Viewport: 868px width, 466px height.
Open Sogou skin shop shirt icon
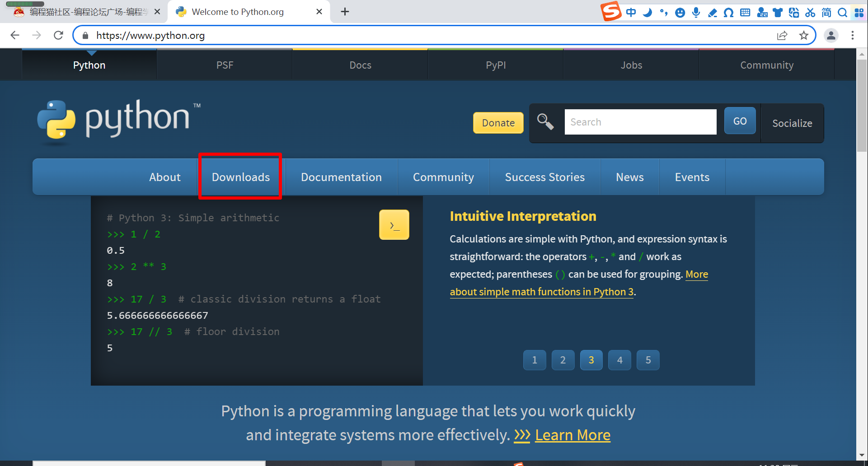(778, 13)
